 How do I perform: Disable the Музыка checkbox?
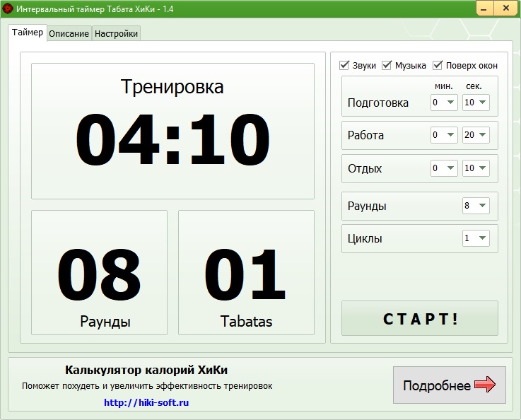387,65
